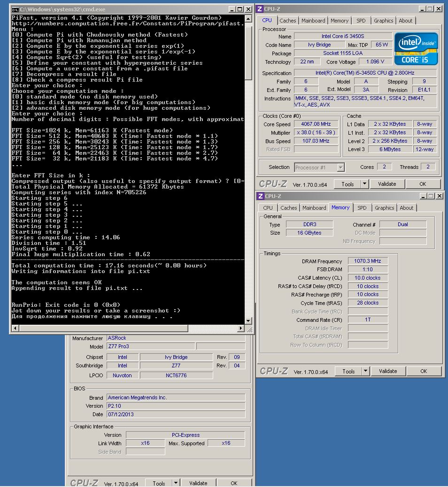The width and height of the screenshot is (448, 487).
Task: Click the Manufacturer value ASRock
Action: pyautogui.click(x=176, y=338)
